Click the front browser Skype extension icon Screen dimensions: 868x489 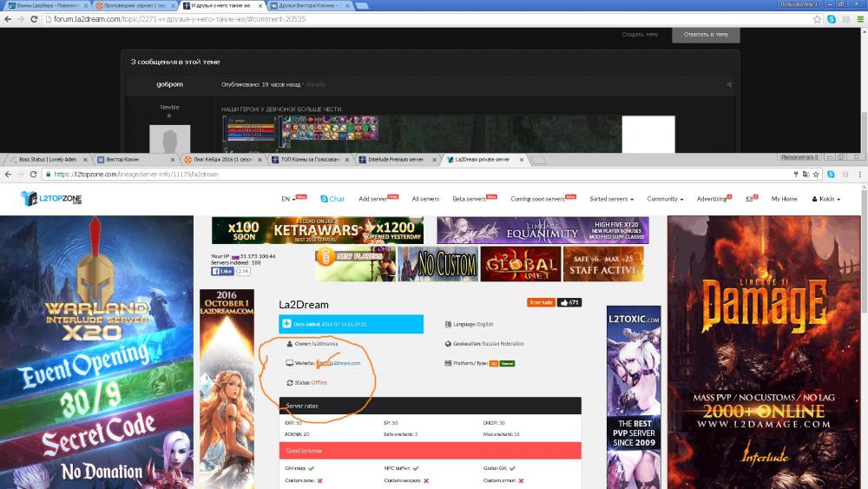pyautogui.click(x=831, y=174)
